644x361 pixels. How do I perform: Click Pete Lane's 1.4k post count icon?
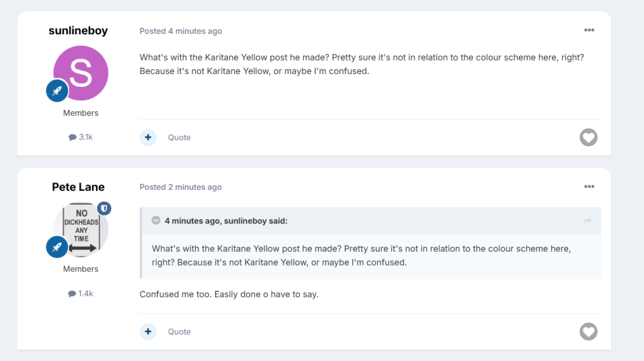[72, 293]
